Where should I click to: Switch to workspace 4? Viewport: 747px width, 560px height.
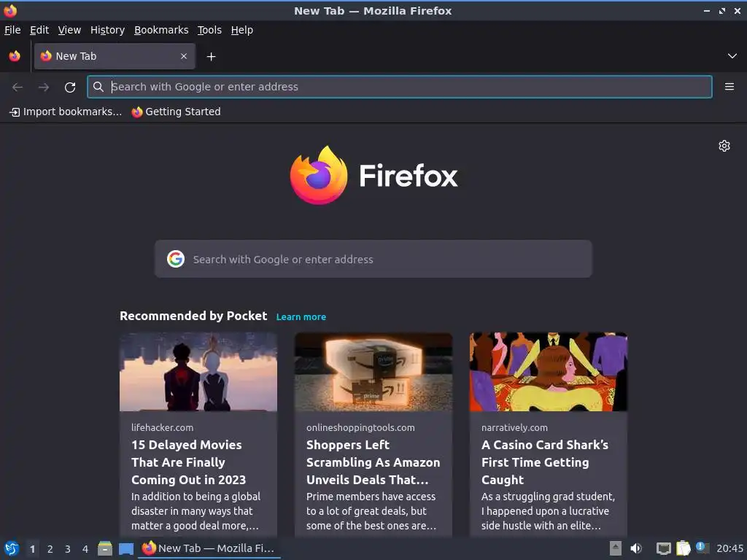coord(85,549)
